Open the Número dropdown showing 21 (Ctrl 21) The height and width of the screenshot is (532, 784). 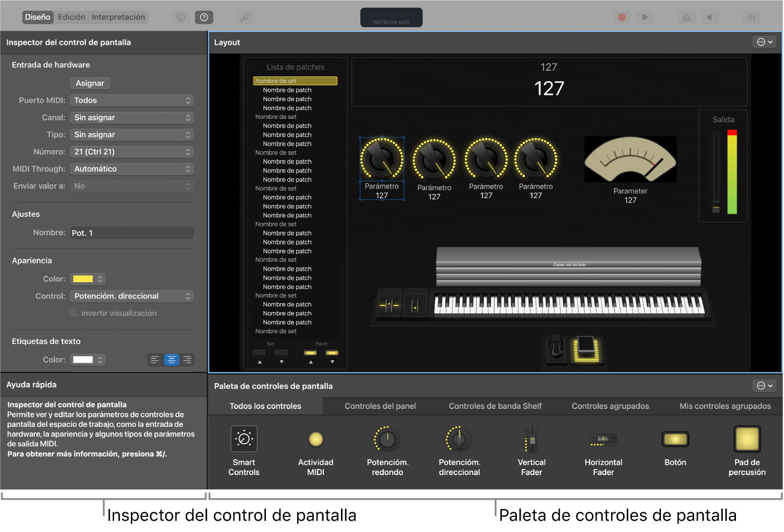point(131,151)
